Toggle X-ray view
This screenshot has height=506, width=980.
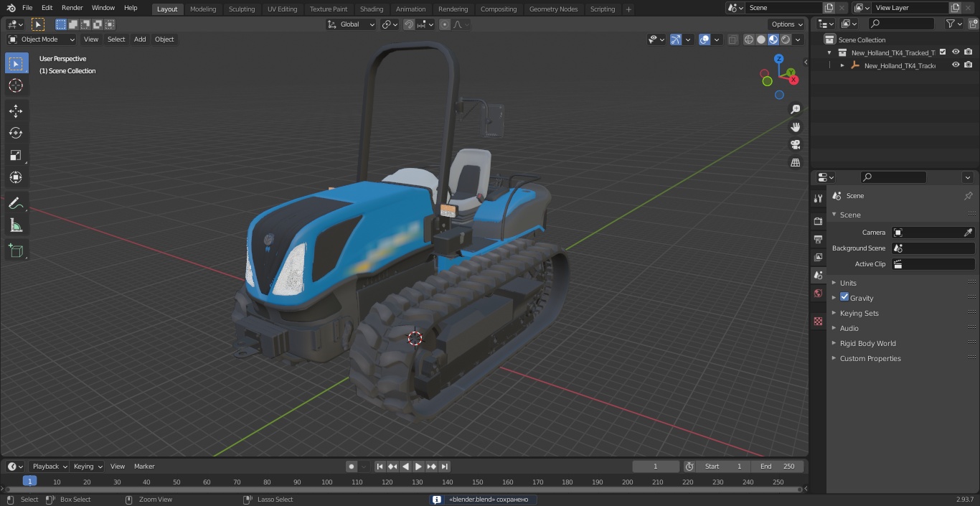pos(732,39)
